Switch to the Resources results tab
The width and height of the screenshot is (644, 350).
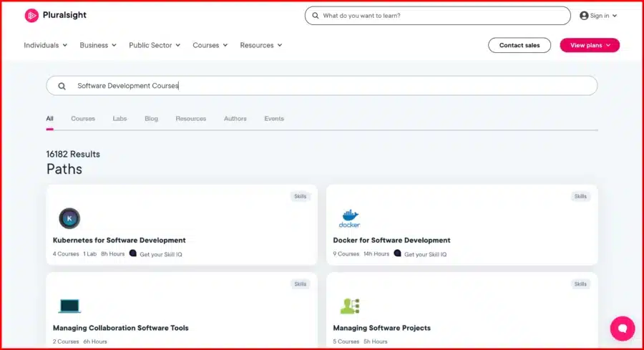190,119
